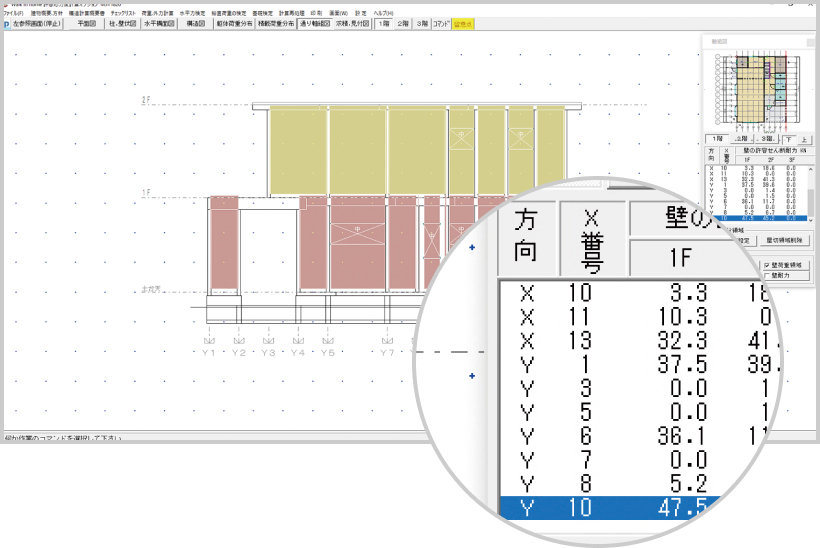Open the 印刷 menu
Screen dimensions: 820x548
[x=316, y=13]
